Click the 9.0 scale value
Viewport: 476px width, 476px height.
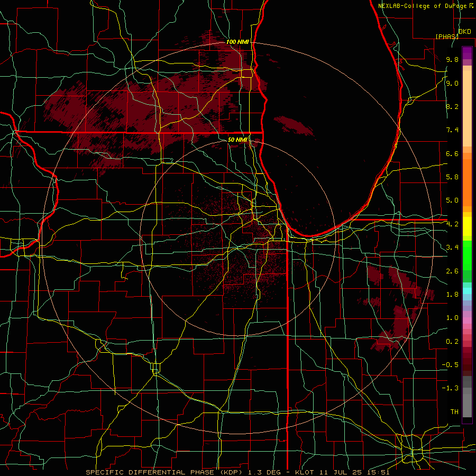(x=452, y=84)
